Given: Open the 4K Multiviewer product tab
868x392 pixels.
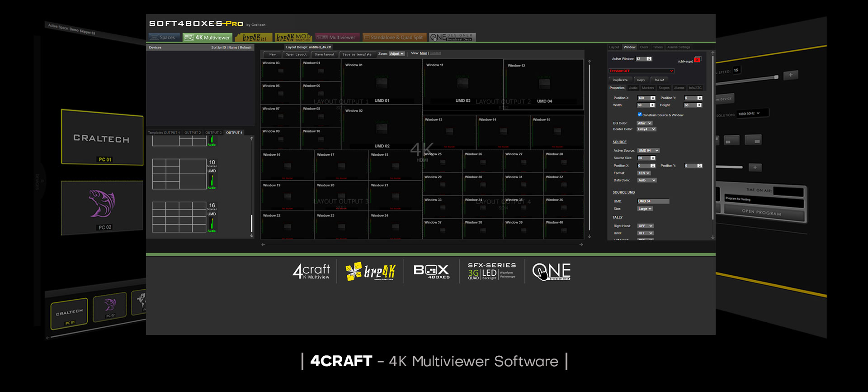Looking at the screenshot, I should click(x=208, y=38).
